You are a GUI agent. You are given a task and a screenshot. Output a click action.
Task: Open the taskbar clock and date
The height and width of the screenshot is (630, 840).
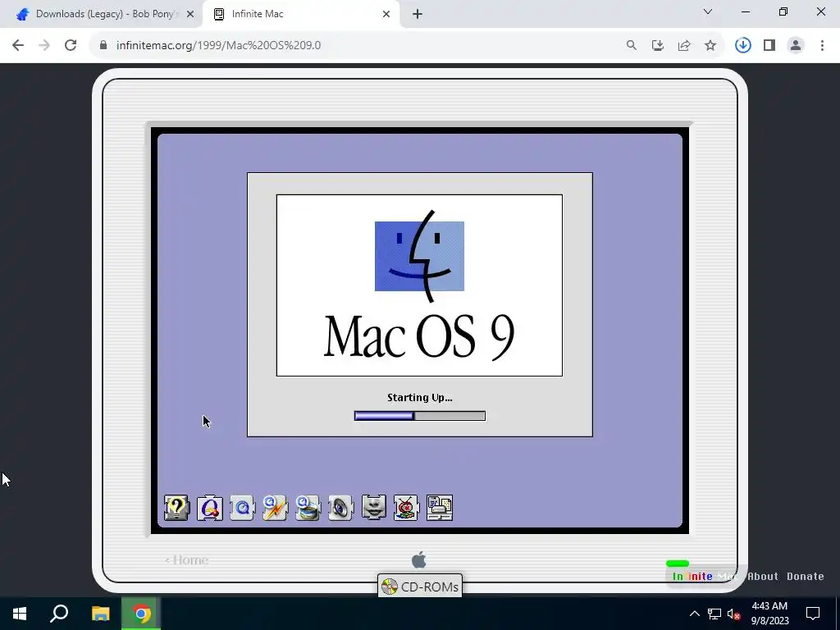769,614
